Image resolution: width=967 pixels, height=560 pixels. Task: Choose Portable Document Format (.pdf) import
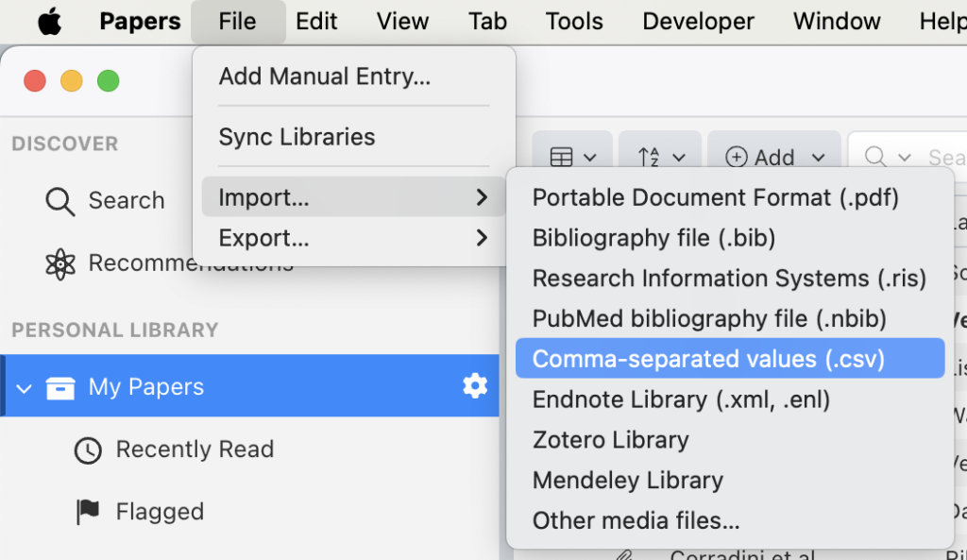[715, 197]
